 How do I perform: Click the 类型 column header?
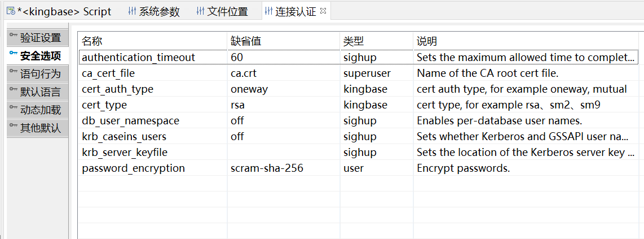point(354,41)
